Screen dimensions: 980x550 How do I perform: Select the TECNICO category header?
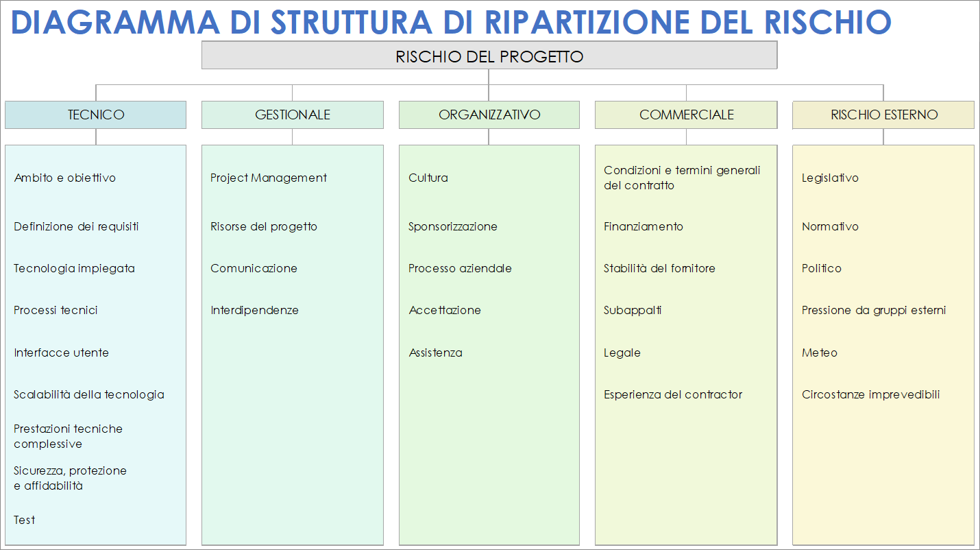[95, 115]
